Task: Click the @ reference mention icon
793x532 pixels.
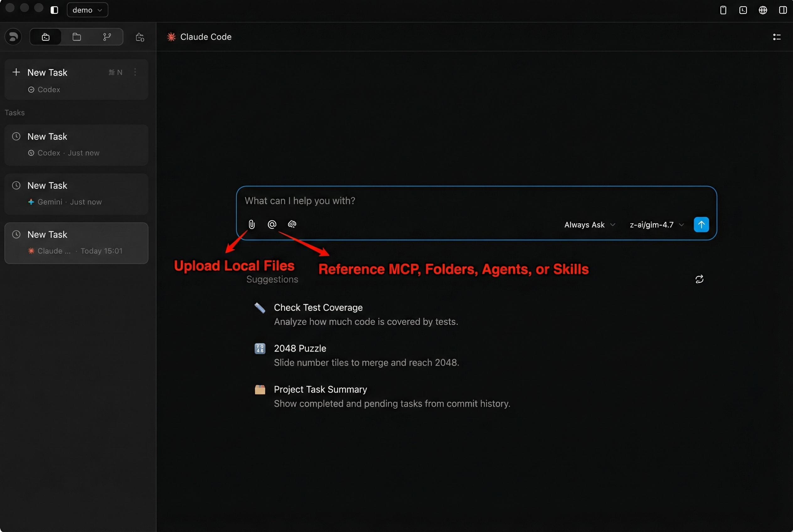Action: click(272, 224)
